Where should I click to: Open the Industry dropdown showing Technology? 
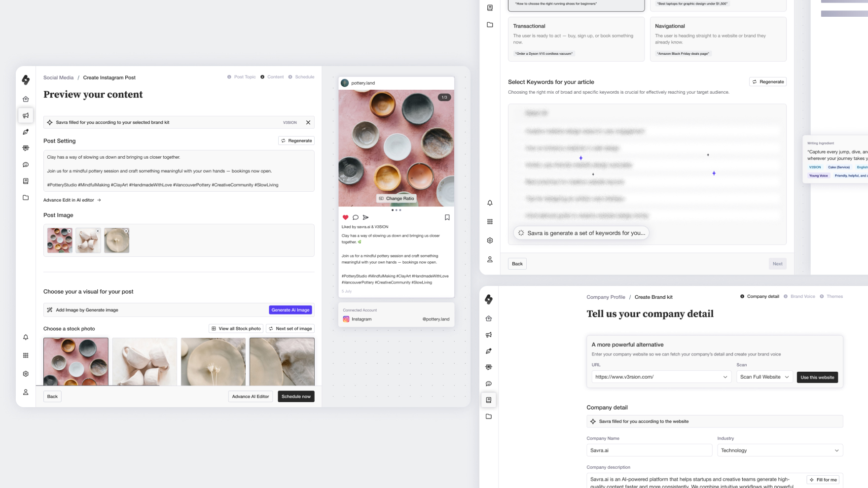pos(780,450)
